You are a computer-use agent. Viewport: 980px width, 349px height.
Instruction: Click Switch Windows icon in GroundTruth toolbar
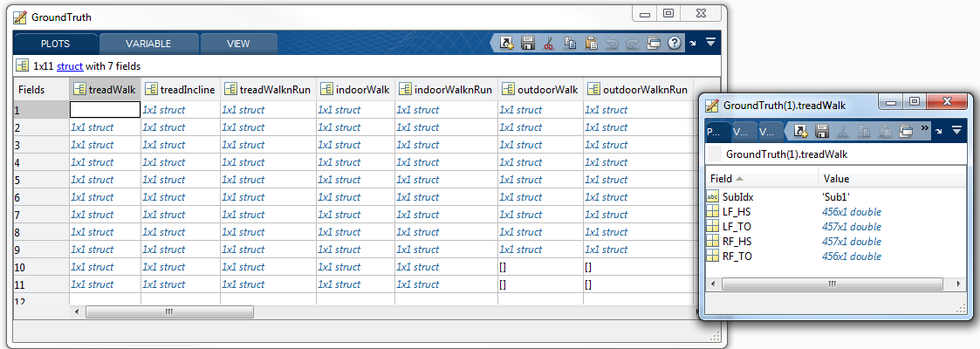click(x=653, y=43)
